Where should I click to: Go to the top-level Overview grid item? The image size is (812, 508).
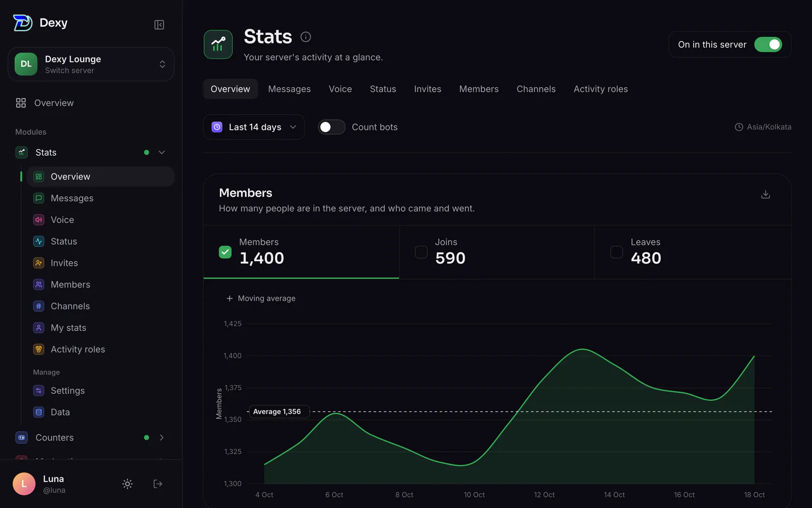point(91,103)
